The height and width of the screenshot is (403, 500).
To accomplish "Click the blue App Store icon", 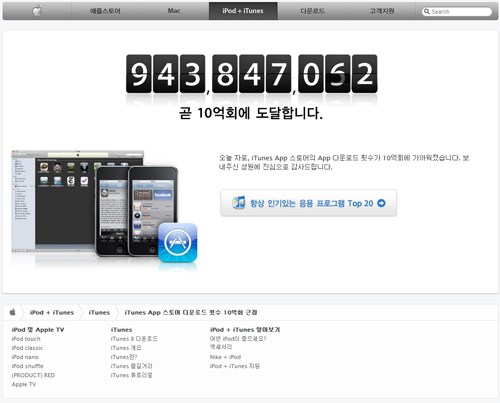I will pyautogui.click(x=178, y=243).
